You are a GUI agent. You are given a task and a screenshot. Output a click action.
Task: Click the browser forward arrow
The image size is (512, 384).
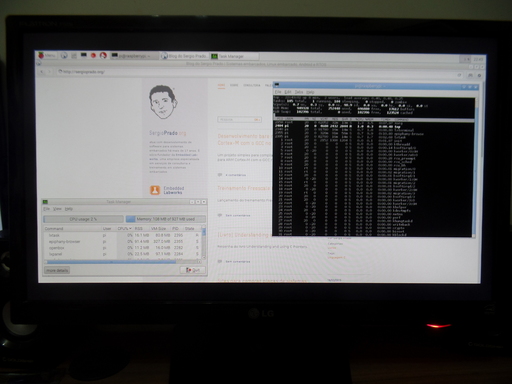[49, 72]
